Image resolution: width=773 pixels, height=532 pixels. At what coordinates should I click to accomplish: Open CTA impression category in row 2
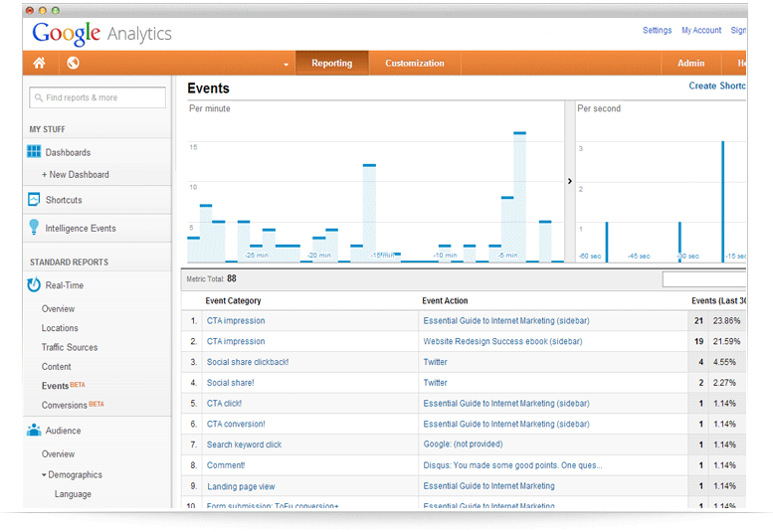pos(236,341)
